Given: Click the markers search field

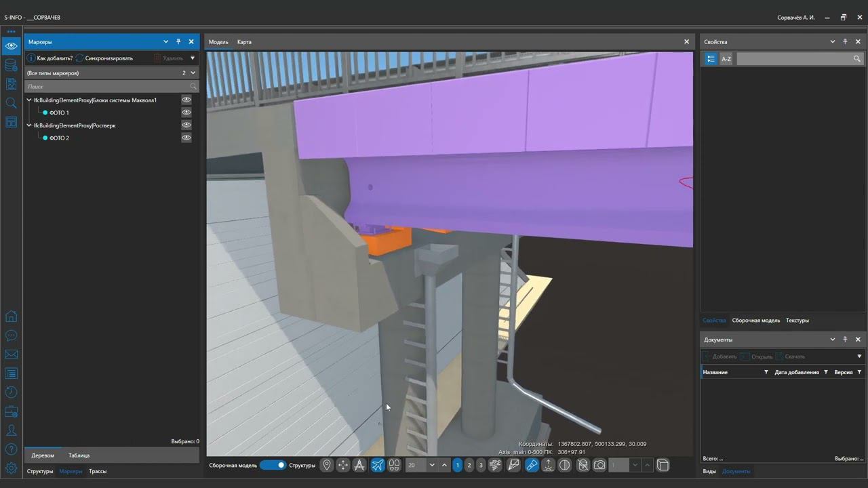Looking at the screenshot, I should 112,86.
